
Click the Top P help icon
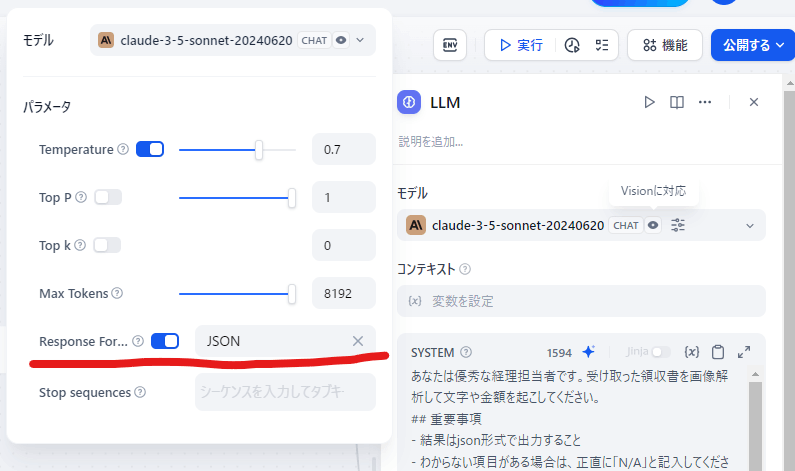point(81,197)
